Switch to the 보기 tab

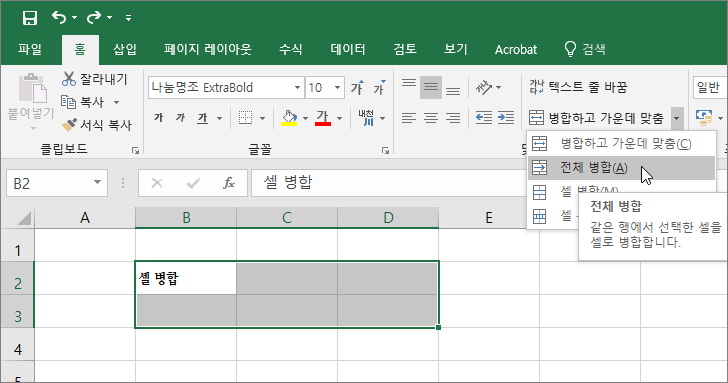pyautogui.click(x=455, y=49)
